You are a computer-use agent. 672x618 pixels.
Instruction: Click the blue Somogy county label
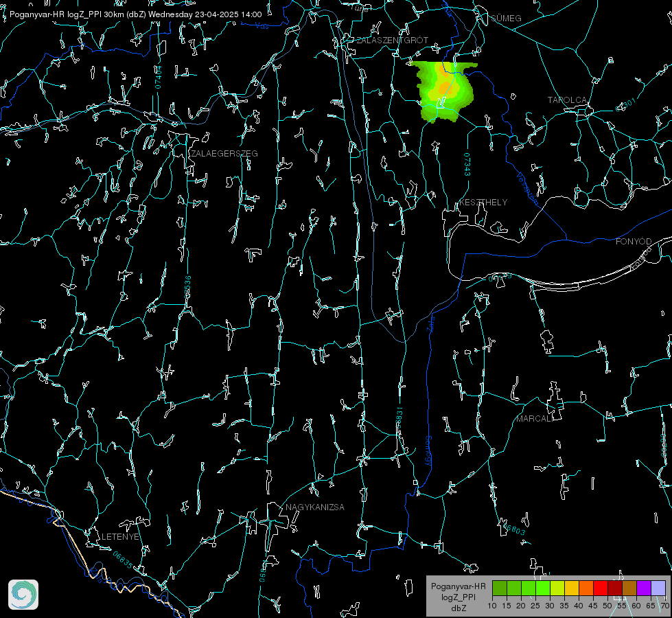tap(428, 452)
